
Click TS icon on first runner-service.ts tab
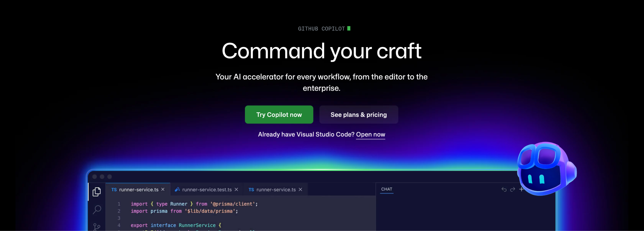(x=114, y=190)
